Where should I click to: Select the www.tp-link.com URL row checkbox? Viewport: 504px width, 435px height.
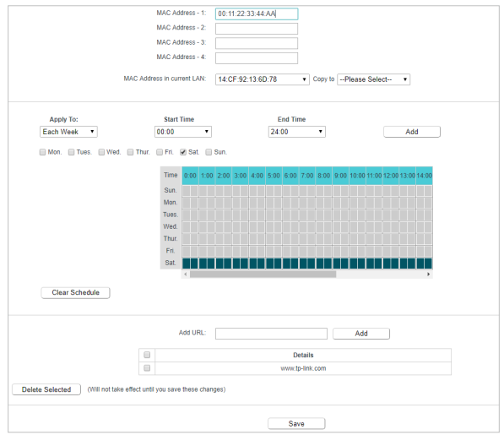[x=147, y=367]
